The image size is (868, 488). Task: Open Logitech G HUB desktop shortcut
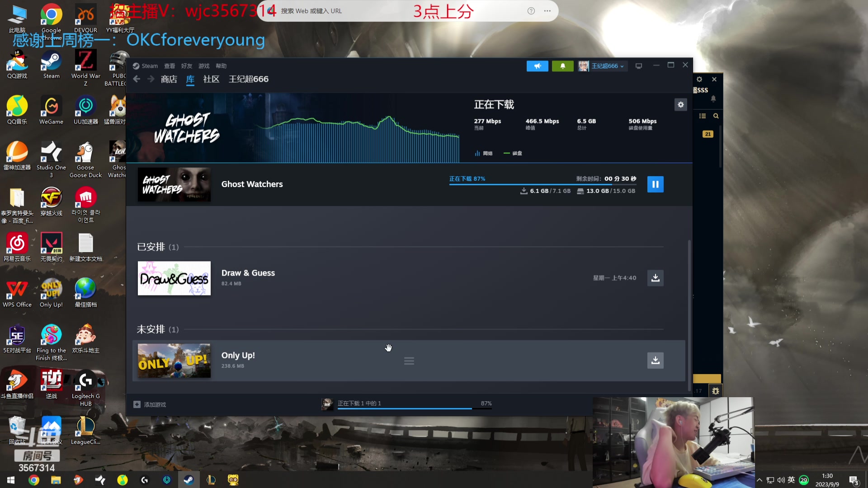coord(85,388)
